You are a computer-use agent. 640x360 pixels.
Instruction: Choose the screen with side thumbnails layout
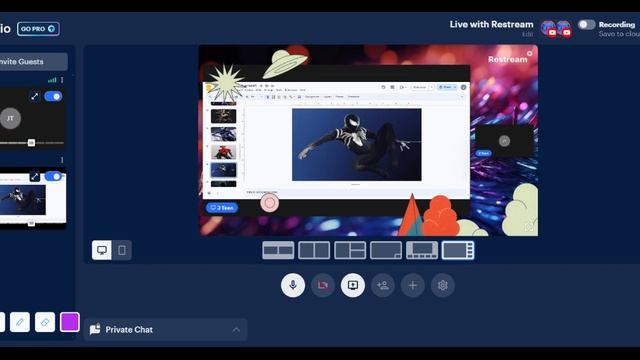click(x=458, y=250)
